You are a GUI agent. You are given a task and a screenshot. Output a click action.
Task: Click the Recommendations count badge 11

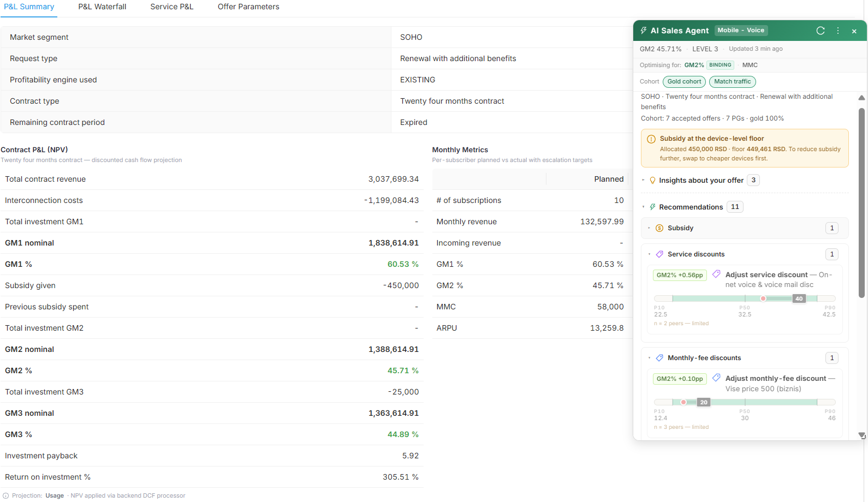[x=735, y=207]
